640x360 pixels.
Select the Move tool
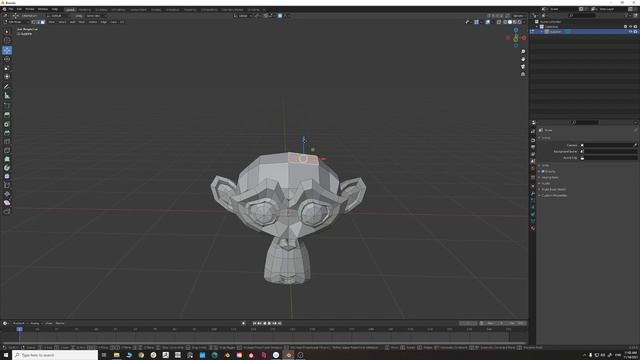7,50
